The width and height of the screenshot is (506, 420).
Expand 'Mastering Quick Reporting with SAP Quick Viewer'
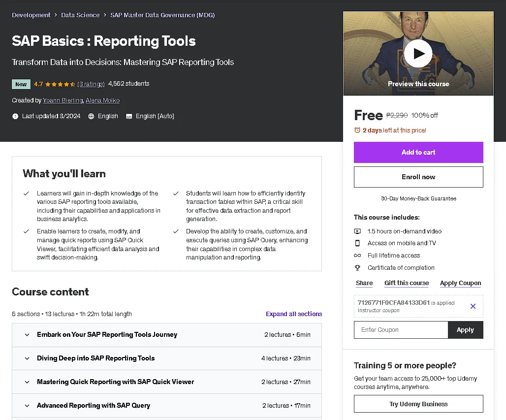(167, 382)
